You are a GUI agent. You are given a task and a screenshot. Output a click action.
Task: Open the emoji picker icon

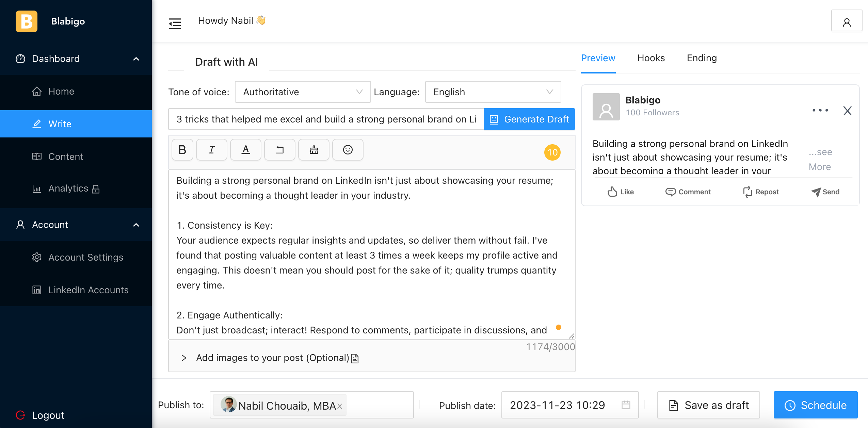coord(348,150)
